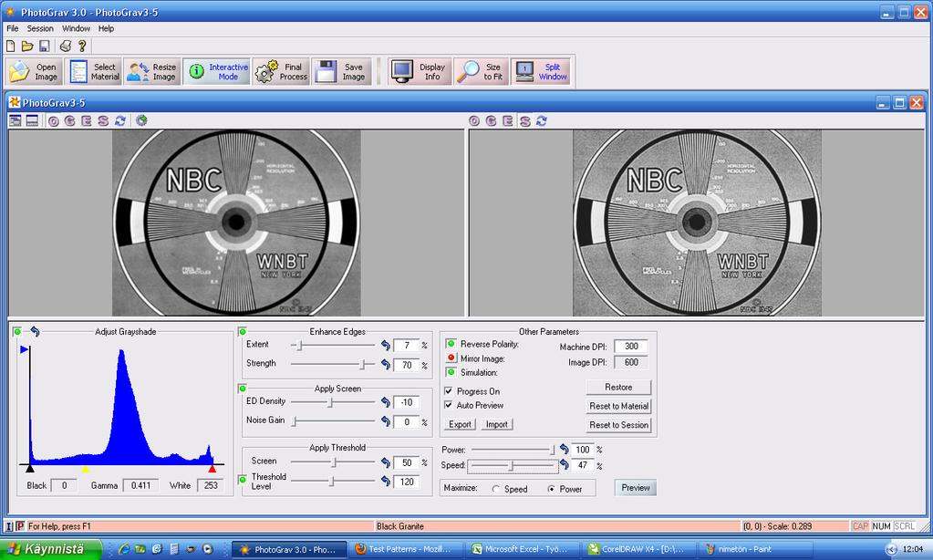
Task: Uncheck the Auto Preview checkbox
Action: (449, 405)
